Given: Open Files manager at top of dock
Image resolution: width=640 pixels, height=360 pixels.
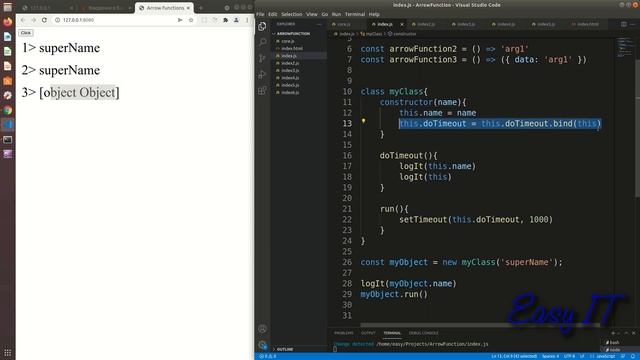Looking at the screenshot, I should pyautogui.click(x=8, y=7).
